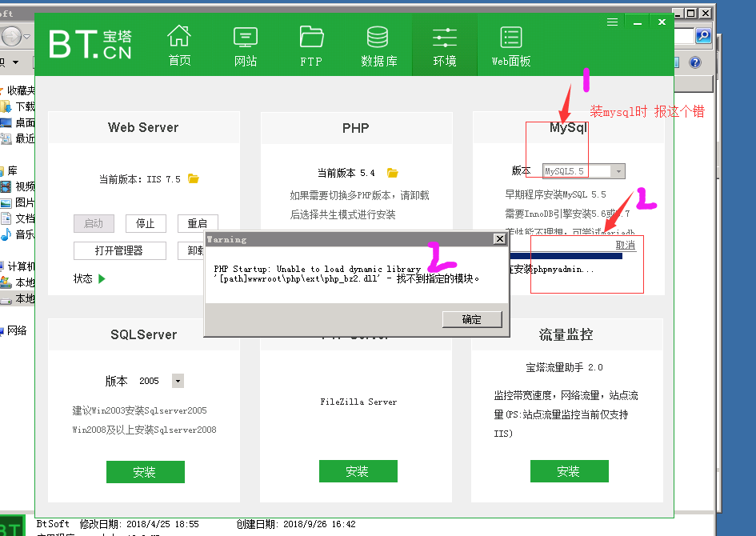The height and width of the screenshot is (536, 756).
Task: Click the FileZilla Server label
Action: [358, 402]
